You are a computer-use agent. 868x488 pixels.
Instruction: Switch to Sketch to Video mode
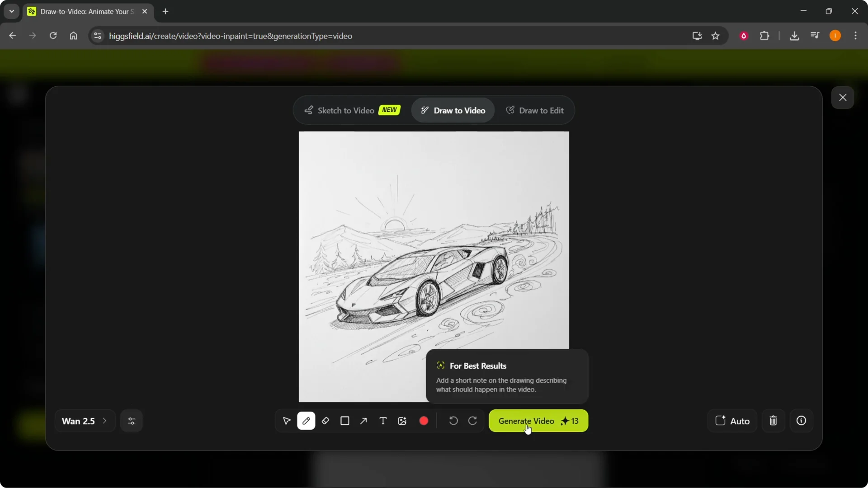[x=346, y=110]
